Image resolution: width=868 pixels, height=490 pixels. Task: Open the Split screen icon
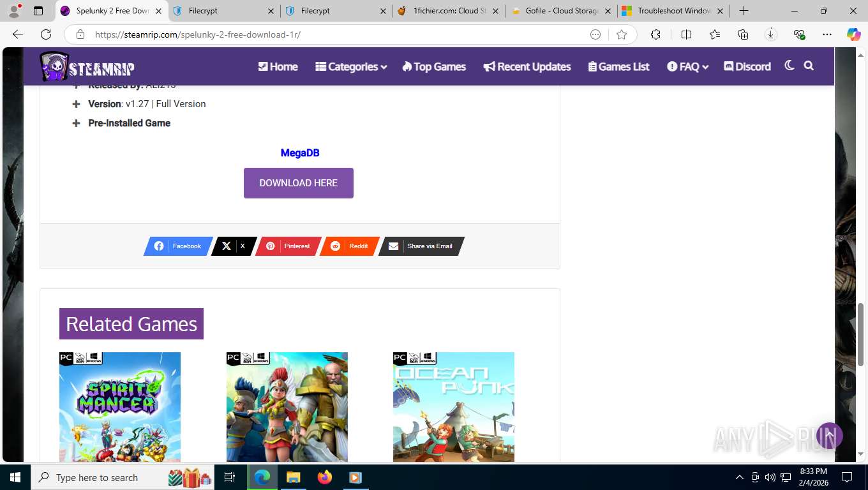686,34
